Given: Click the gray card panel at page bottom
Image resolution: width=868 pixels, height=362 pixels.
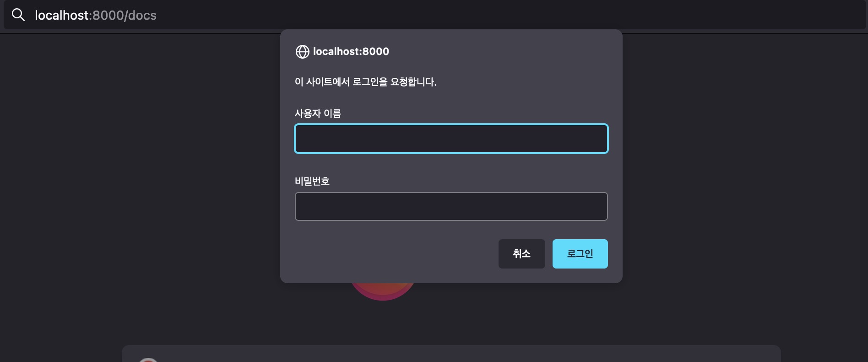Looking at the screenshot, I should 451,354.
